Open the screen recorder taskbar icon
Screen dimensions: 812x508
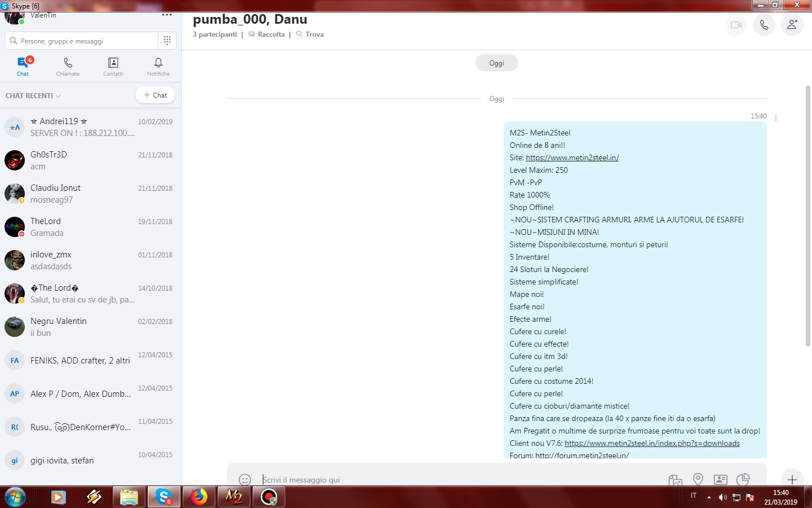tap(269, 497)
